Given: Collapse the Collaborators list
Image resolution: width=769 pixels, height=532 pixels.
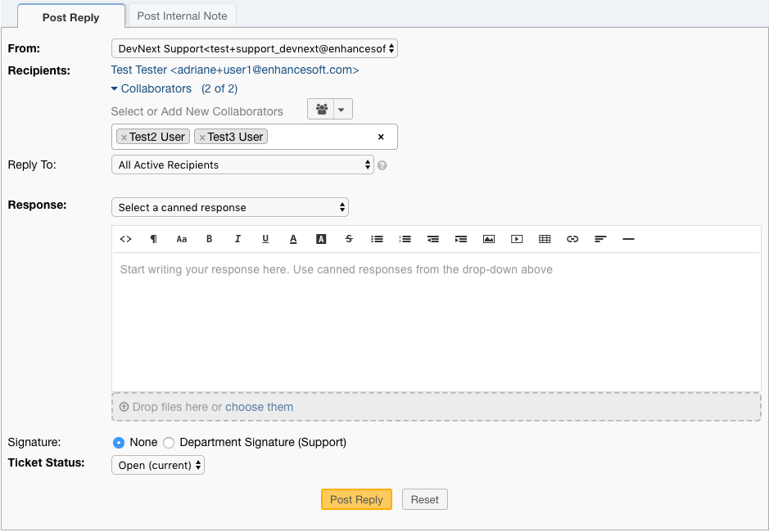Looking at the screenshot, I should point(115,88).
